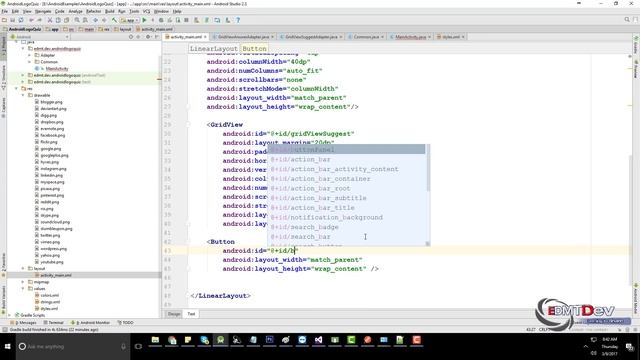Click the autocomplete popup scrollbar
This screenshot has height=360, width=640.
pyautogui.click(x=428, y=168)
